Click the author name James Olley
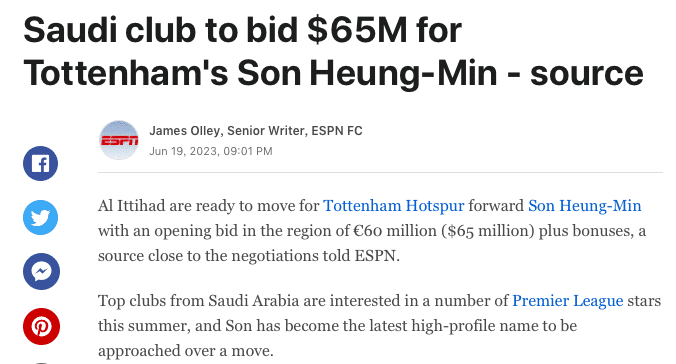 (x=185, y=131)
